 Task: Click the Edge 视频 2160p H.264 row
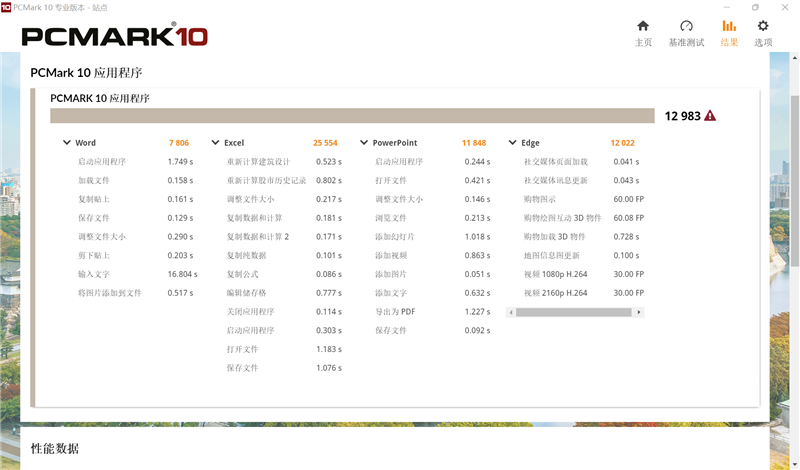click(584, 293)
